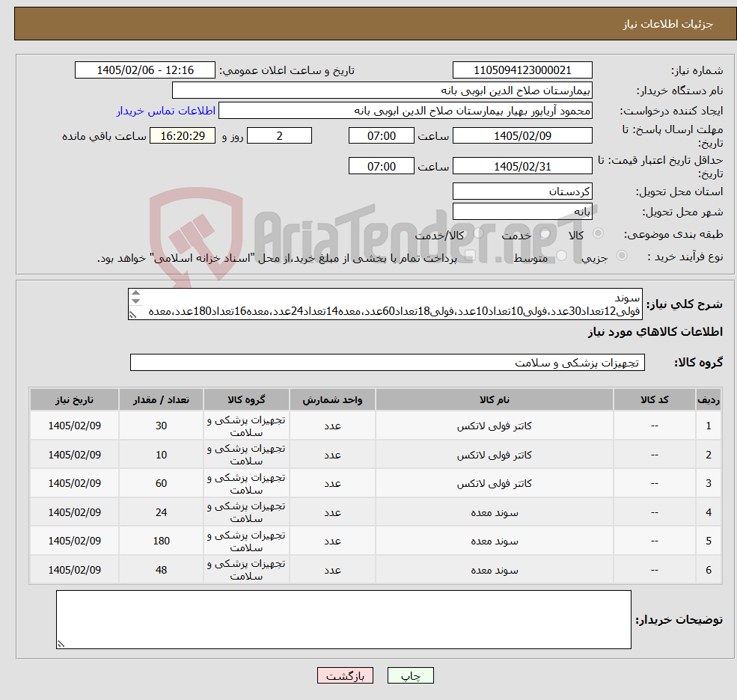Click the city field بانه
The image size is (737, 700).
[522, 212]
